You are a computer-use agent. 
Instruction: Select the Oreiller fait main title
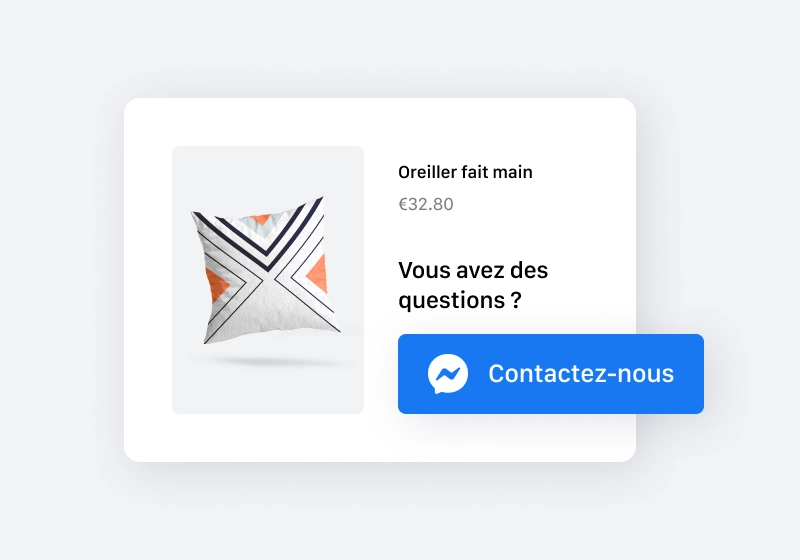[465, 172]
